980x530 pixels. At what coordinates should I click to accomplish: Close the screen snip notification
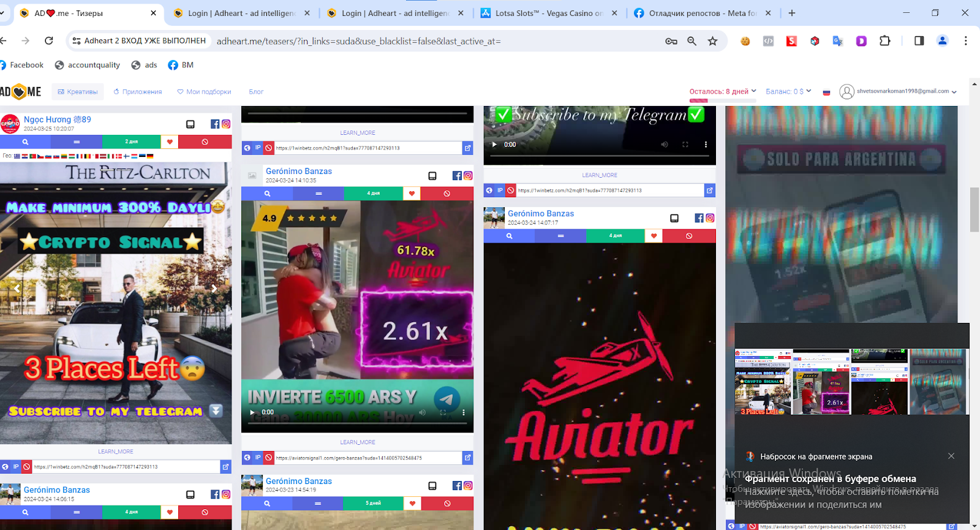(x=951, y=456)
